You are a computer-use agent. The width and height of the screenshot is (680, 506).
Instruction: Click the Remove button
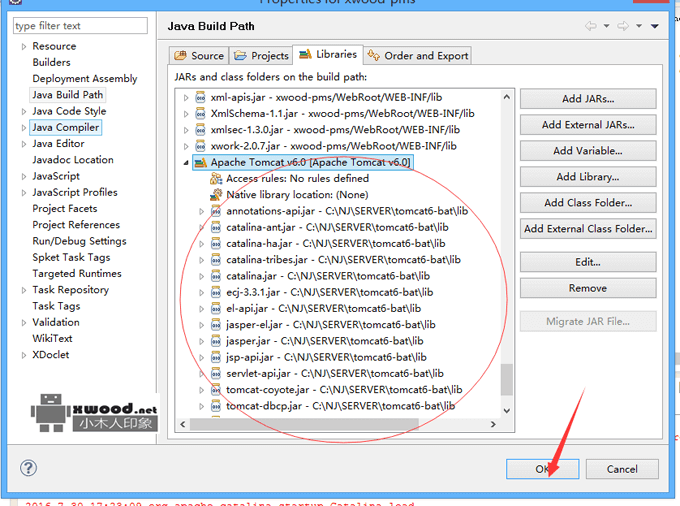click(588, 288)
